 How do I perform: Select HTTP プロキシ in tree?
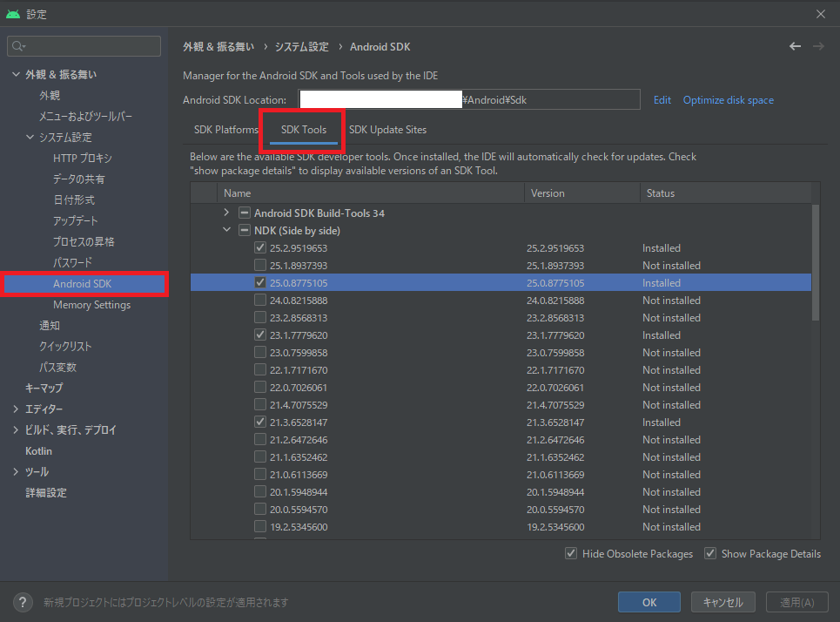83,159
